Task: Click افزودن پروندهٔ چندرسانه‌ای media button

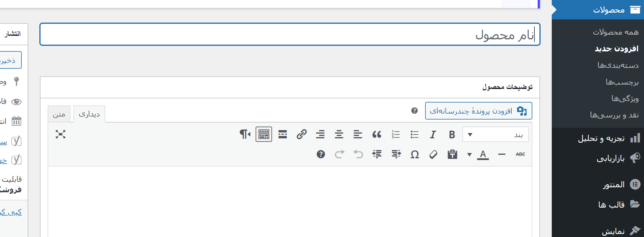Action: point(479,111)
